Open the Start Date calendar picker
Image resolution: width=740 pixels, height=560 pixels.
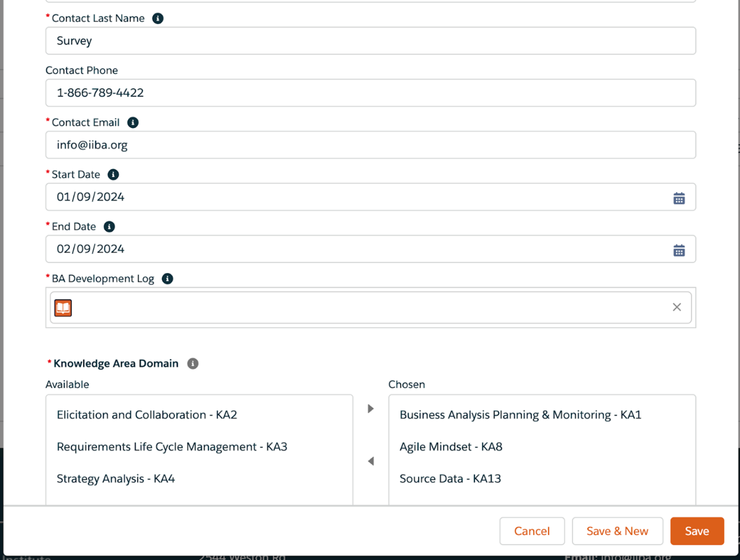[679, 198]
